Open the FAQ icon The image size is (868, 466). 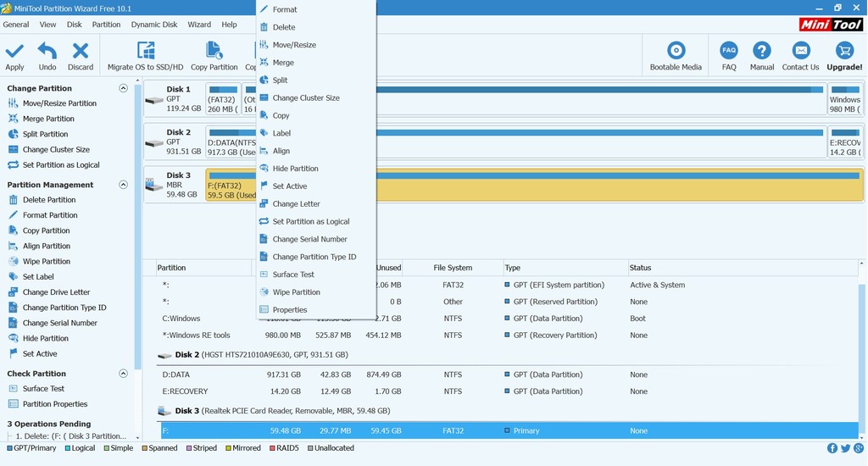point(729,51)
